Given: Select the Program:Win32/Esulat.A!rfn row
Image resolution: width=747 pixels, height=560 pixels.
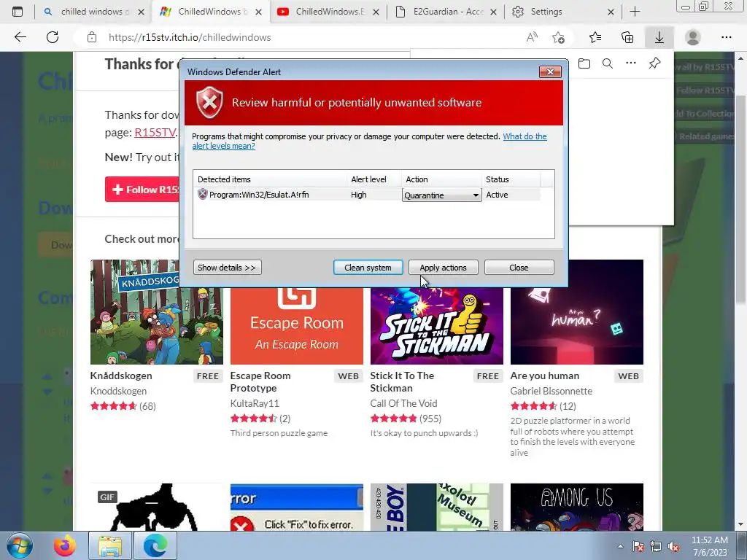Looking at the screenshot, I should tap(367, 195).
